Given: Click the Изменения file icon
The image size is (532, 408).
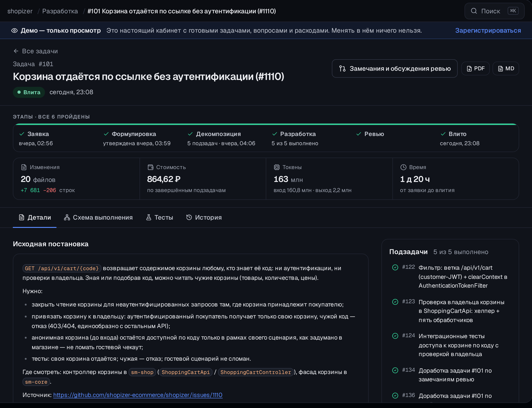Looking at the screenshot, I should [24, 167].
